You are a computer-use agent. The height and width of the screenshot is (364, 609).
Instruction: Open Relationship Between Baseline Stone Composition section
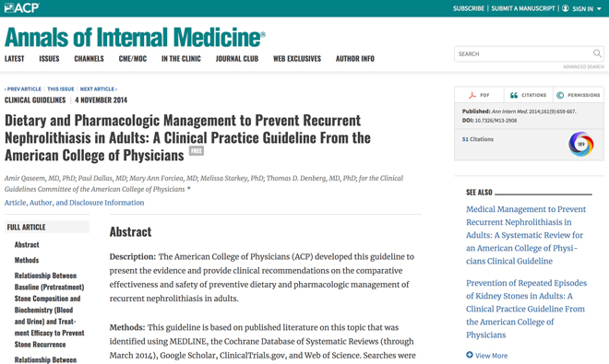(49, 310)
